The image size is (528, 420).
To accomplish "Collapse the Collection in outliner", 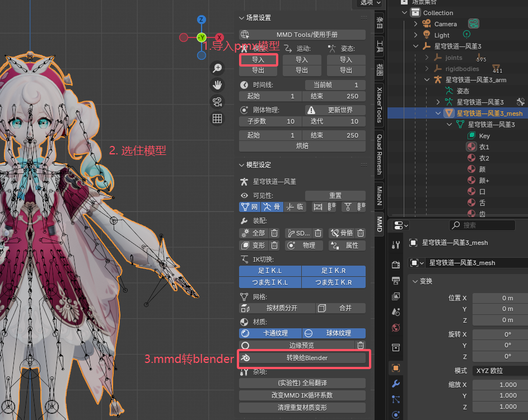I will [x=404, y=13].
